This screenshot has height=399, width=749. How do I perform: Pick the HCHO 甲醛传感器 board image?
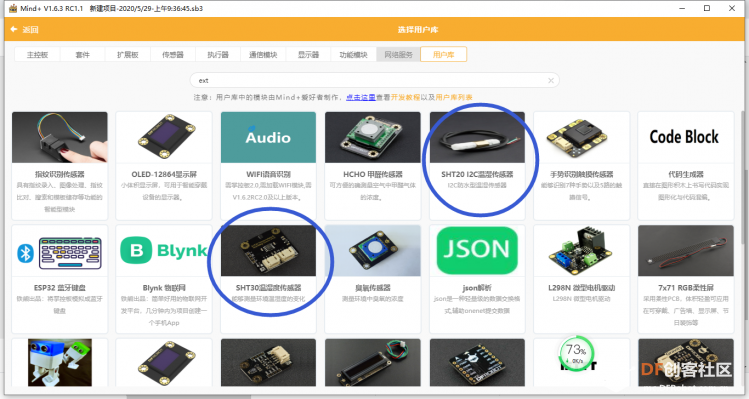click(373, 138)
